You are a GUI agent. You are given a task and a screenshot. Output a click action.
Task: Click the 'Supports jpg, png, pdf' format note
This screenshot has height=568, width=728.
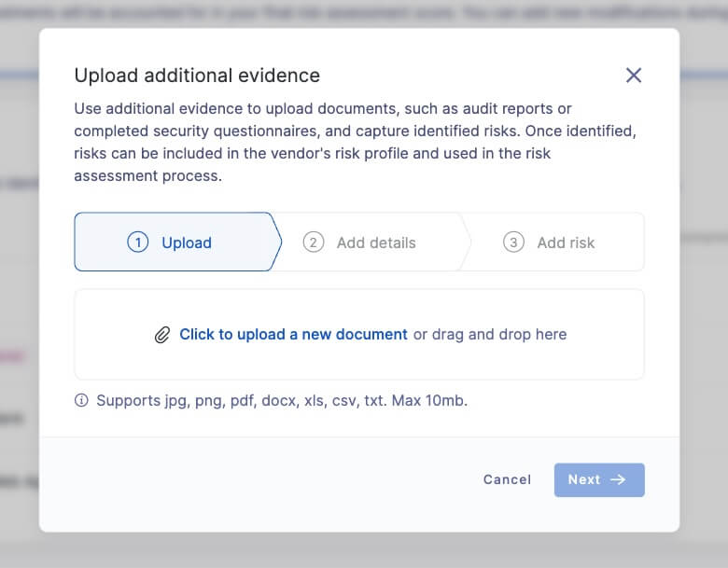coord(282,400)
